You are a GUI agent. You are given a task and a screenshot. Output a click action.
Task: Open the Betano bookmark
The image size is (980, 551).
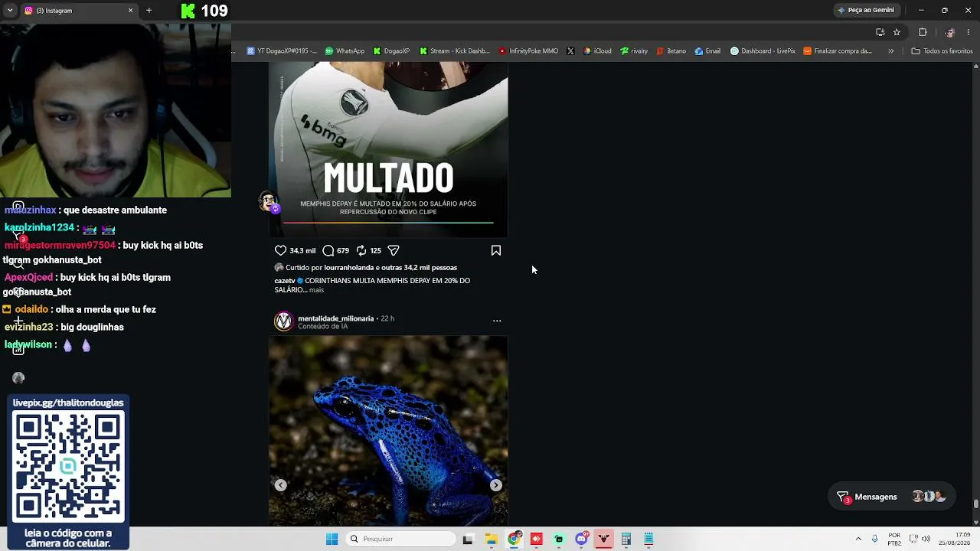(x=671, y=51)
